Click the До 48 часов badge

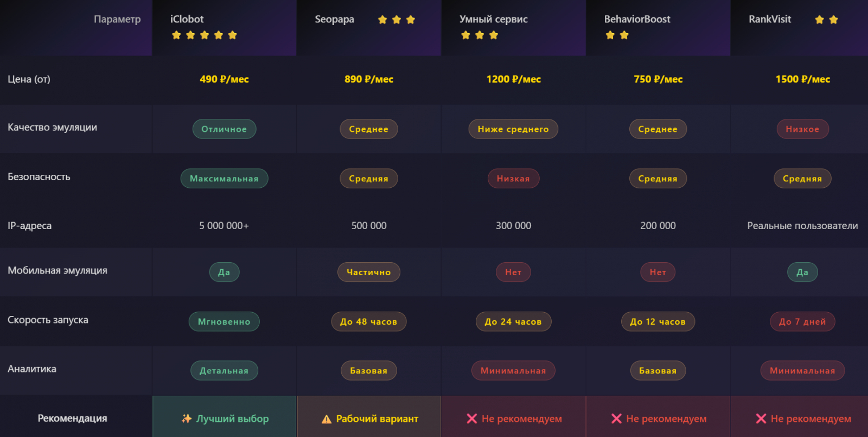(369, 322)
